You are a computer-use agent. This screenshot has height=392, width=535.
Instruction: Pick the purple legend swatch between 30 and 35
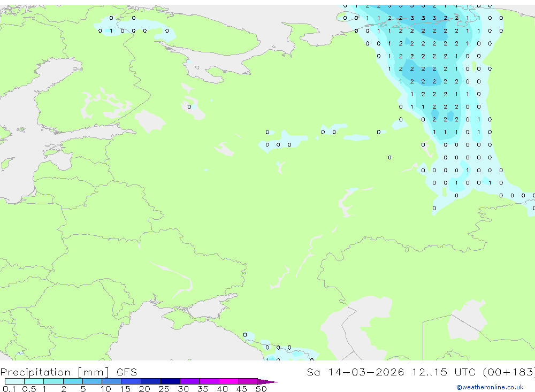[x=190, y=381]
